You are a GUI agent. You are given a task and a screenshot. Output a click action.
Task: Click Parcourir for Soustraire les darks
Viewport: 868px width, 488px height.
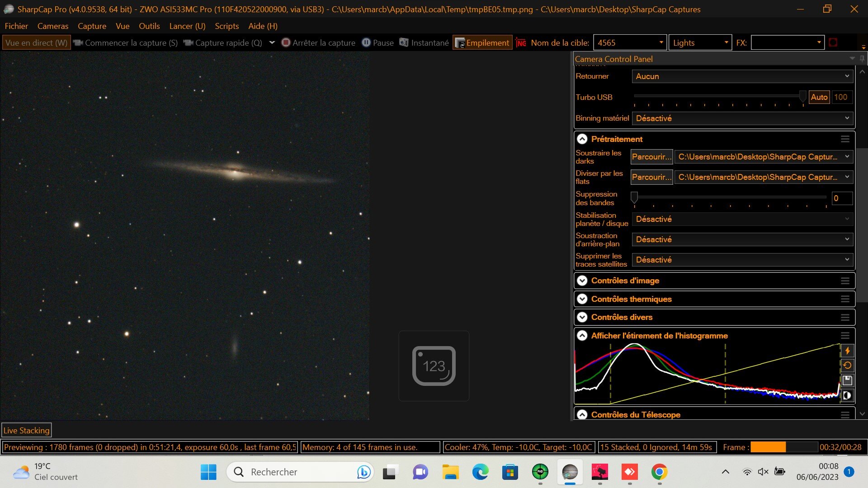pyautogui.click(x=651, y=157)
